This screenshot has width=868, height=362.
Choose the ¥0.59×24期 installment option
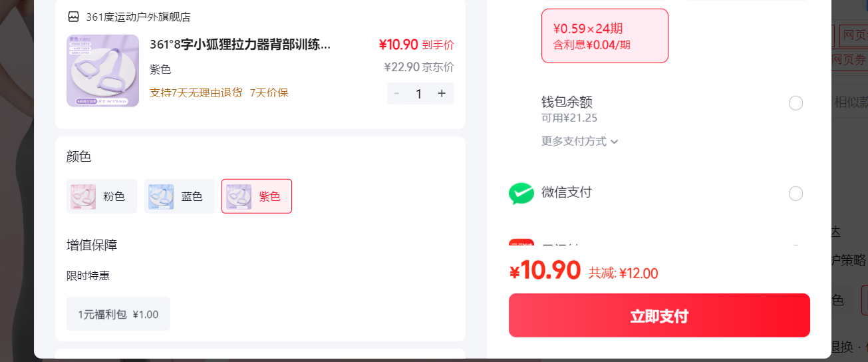pyautogui.click(x=605, y=36)
